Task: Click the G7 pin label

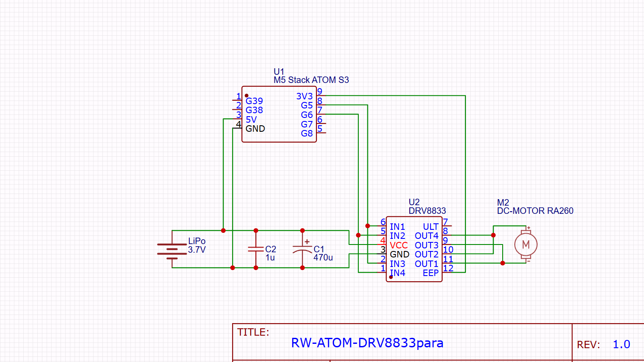Action: pyautogui.click(x=307, y=124)
